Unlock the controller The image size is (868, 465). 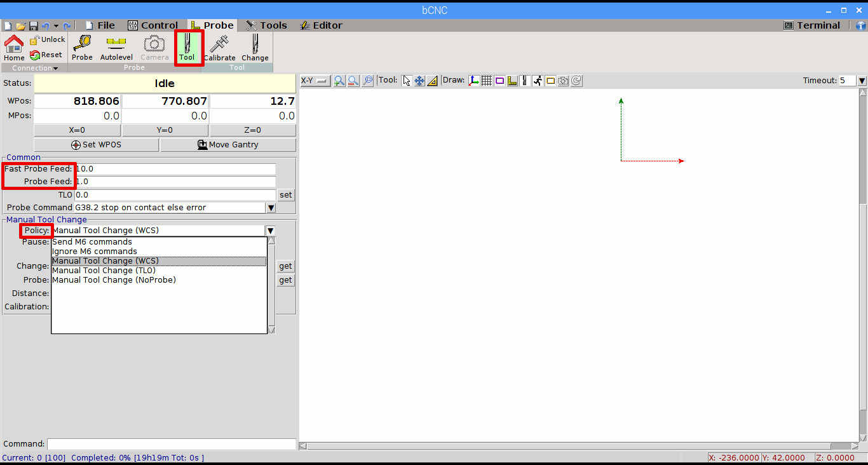click(47, 39)
